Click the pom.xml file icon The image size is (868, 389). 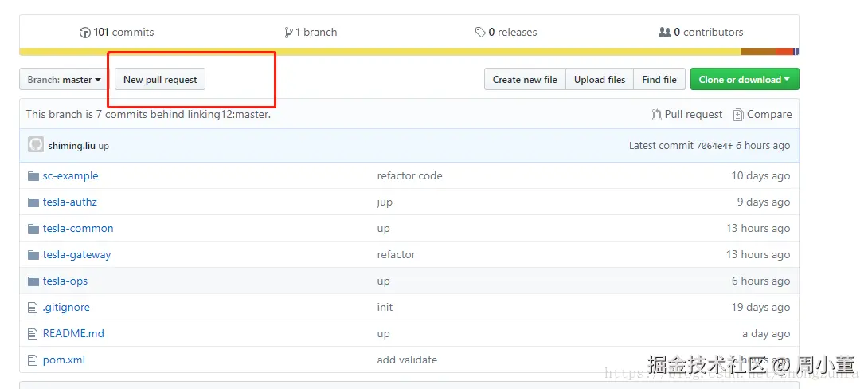(33, 360)
